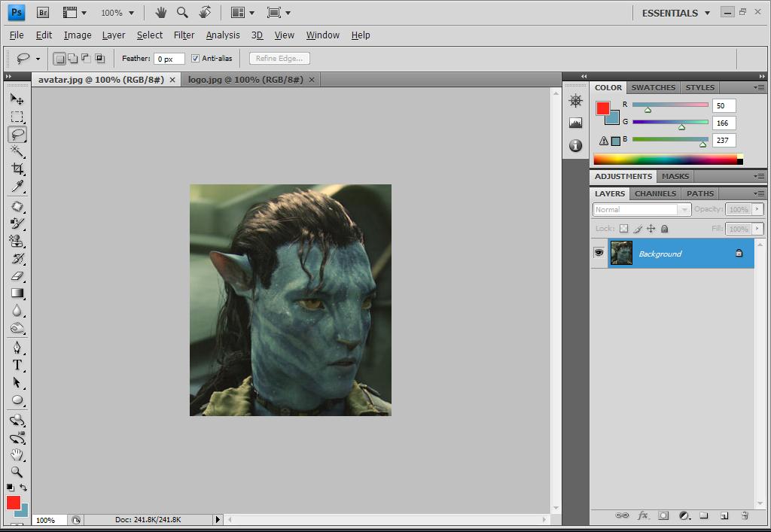Launch Adobe Bridge

click(x=43, y=13)
